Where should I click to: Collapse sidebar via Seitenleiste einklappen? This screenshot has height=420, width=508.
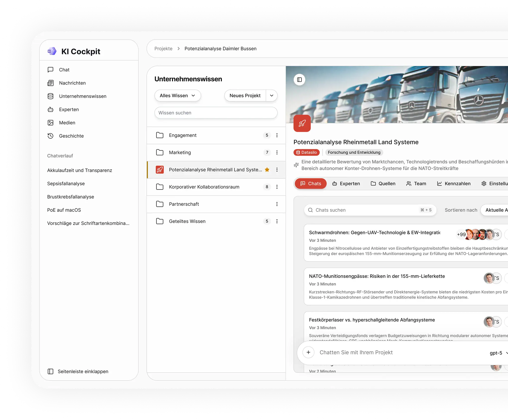[78, 371]
